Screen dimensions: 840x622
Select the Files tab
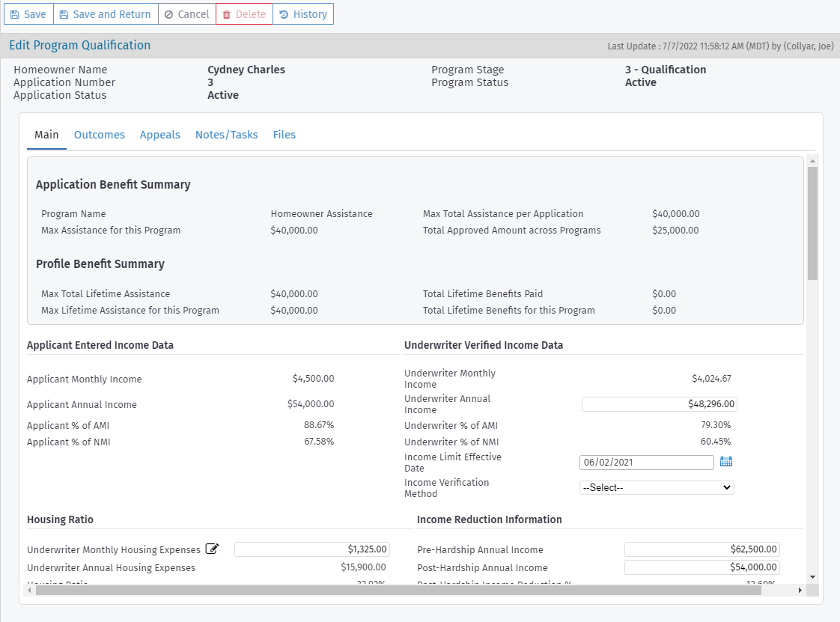[284, 135]
